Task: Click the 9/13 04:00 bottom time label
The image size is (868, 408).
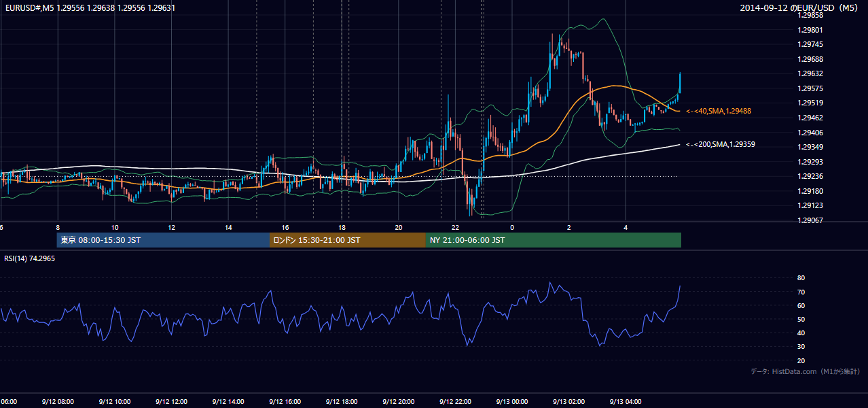Action: pyautogui.click(x=626, y=402)
